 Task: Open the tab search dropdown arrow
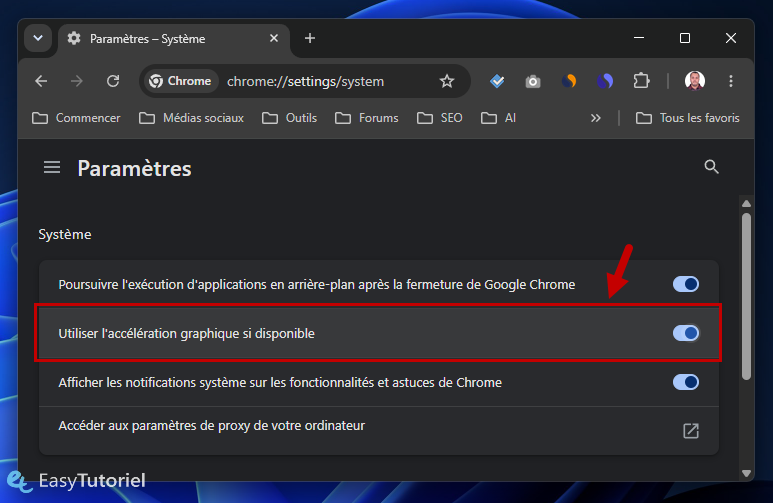38,38
